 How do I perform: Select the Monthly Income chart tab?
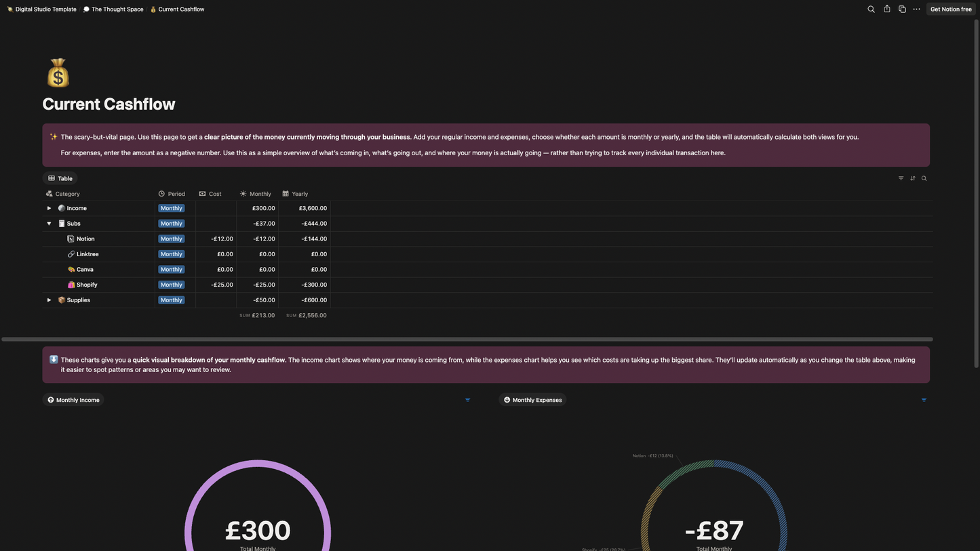pos(73,400)
